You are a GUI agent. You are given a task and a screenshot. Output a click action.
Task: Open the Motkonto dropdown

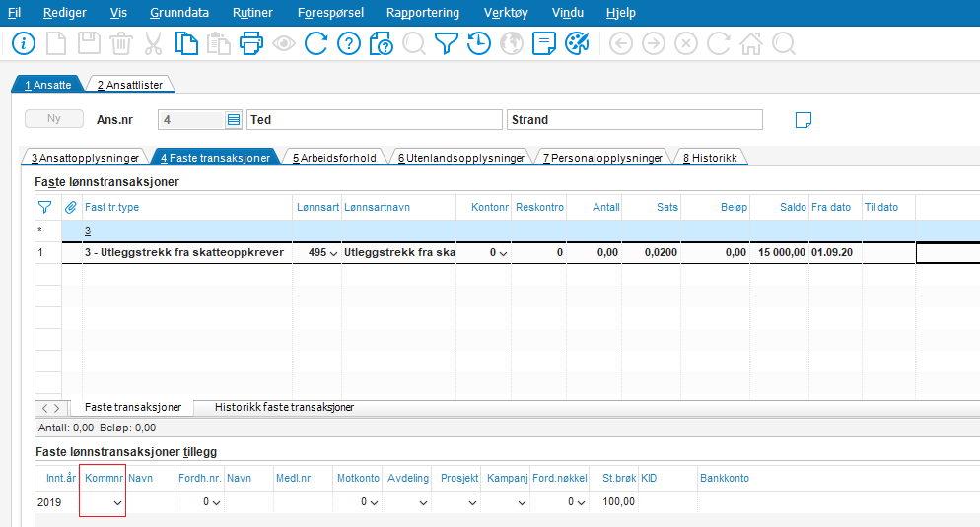[x=374, y=502]
